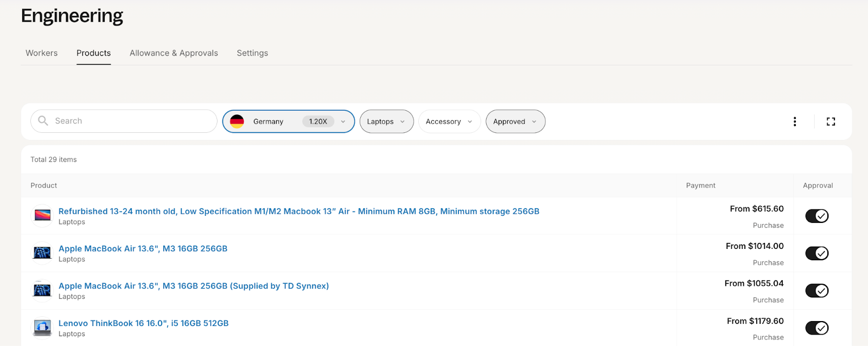Go to Allowance & Approvals tab
Viewport: 868px width, 346px height.
point(174,53)
